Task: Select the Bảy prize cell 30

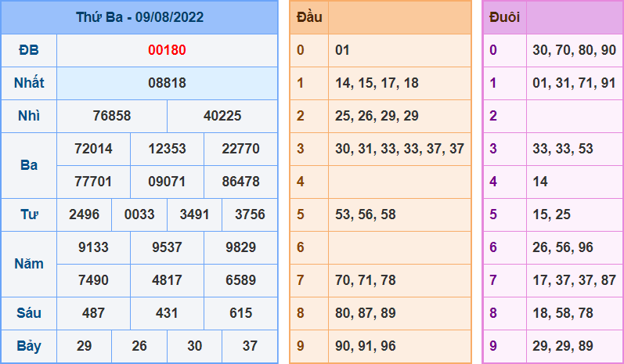Action: tap(195, 346)
